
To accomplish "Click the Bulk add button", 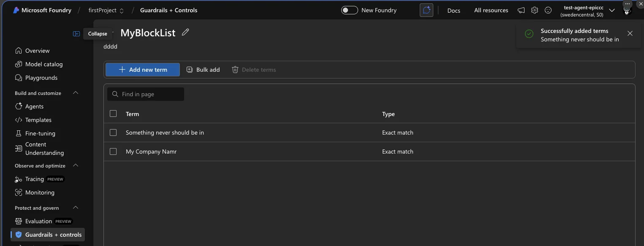I will point(203,70).
